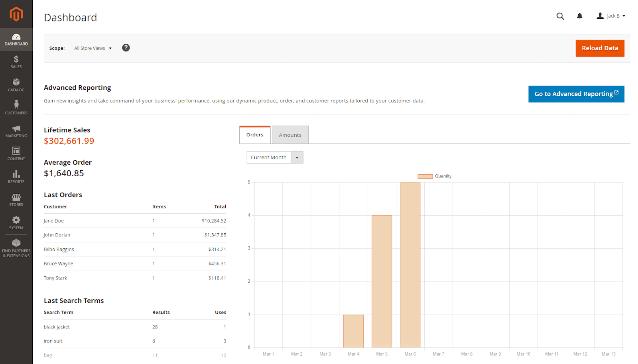
Task: Switch to the Amounts tab
Action: (290, 134)
